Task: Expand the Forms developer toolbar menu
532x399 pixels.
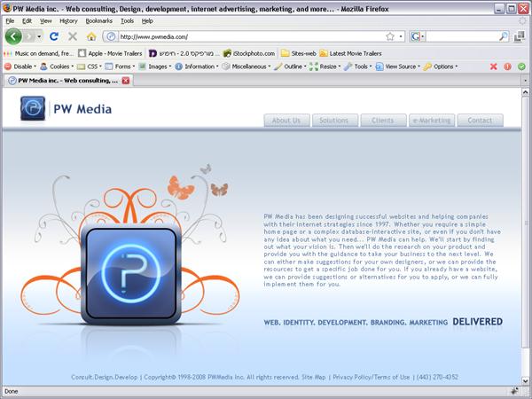Action: click(120, 66)
